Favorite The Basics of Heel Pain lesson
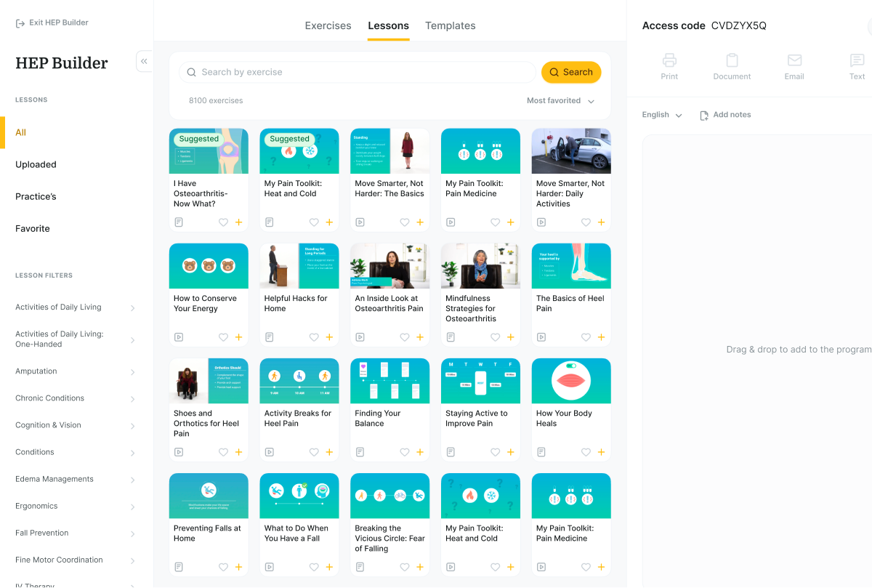Image resolution: width=872 pixels, height=588 pixels. click(x=586, y=337)
